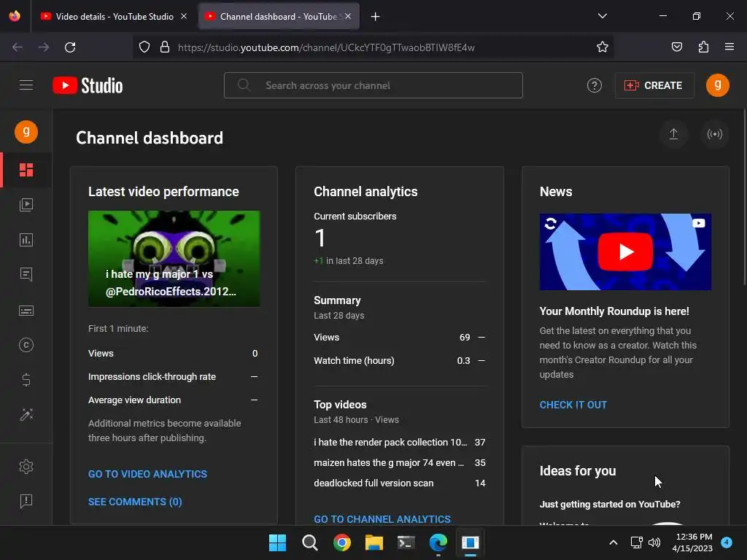Show hidden system tray icons
Screen dimensions: 747x560
coord(614,542)
